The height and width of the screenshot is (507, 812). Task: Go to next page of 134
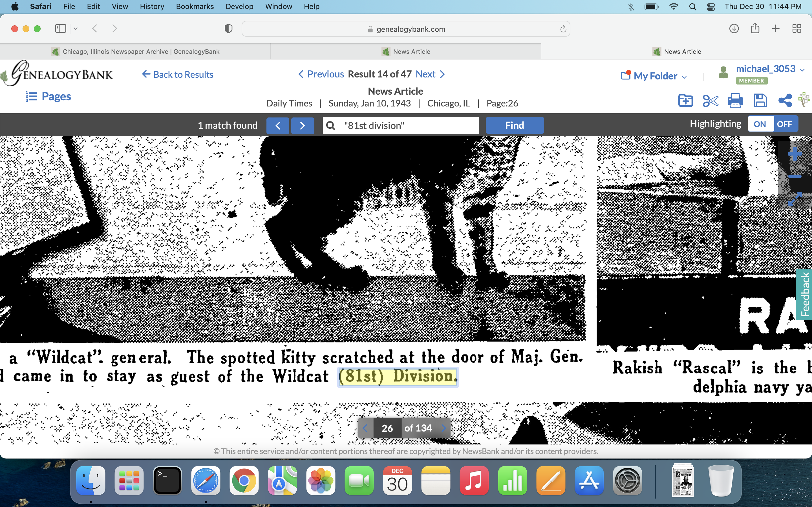pyautogui.click(x=443, y=428)
